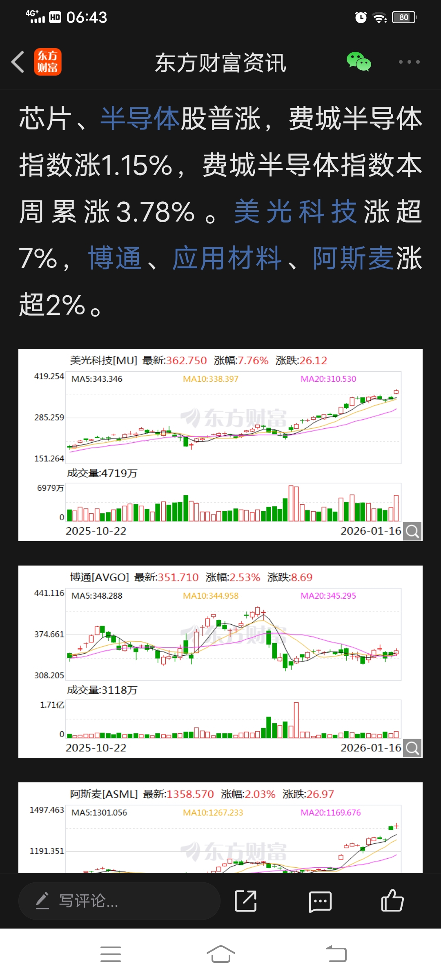Open the comments bubble icon
Viewport: 441px width, 980px height.
pos(320,902)
